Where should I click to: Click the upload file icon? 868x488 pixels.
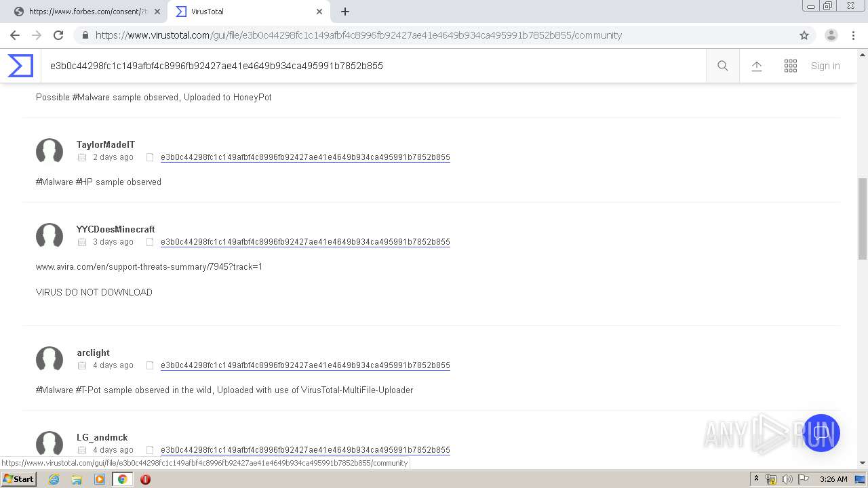(757, 66)
